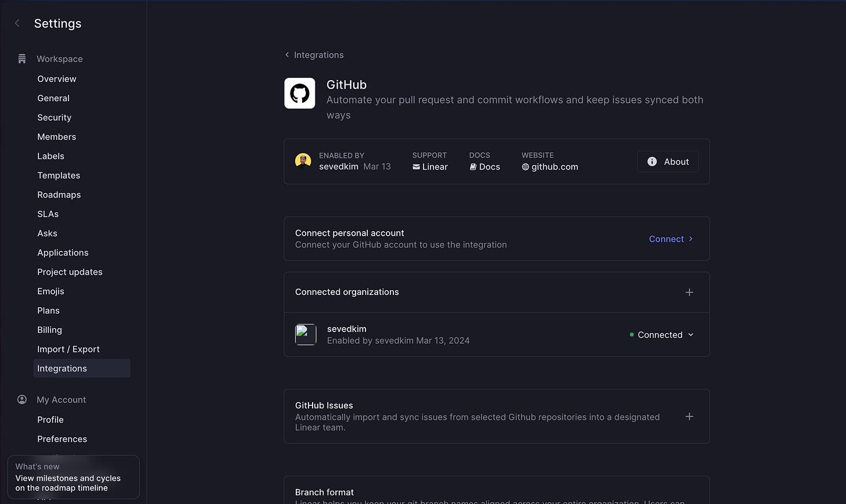846x504 pixels.
Task: Click the Connected organizations heading
Action: point(347,292)
